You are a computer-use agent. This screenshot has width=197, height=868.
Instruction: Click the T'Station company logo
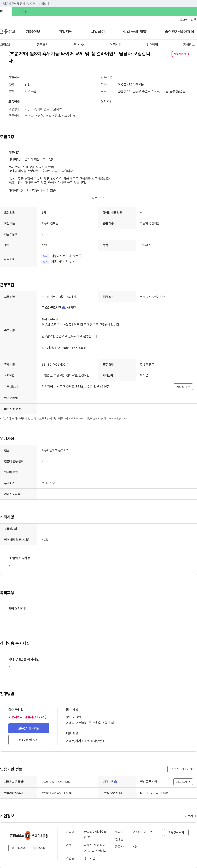29,836
